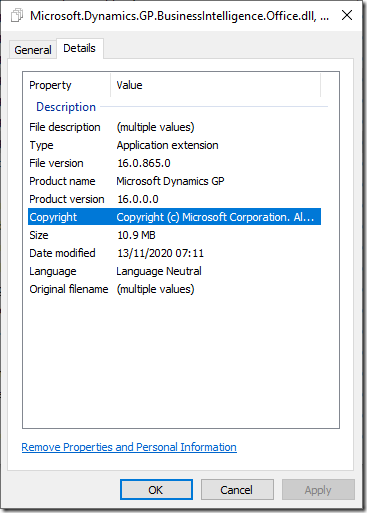Select the Size property label
The width and height of the screenshot is (367, 513).
coord(39,235)
